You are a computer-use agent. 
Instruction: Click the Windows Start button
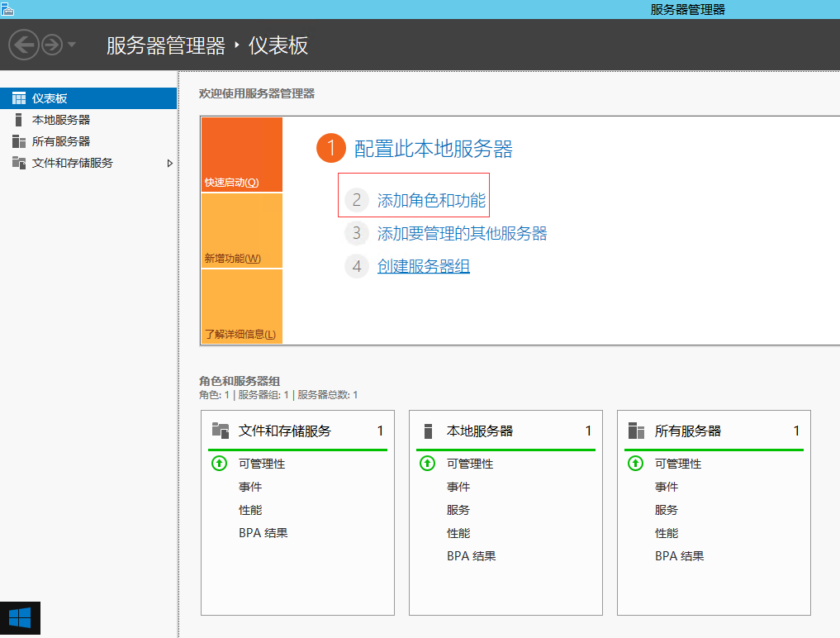coord(20,618)
